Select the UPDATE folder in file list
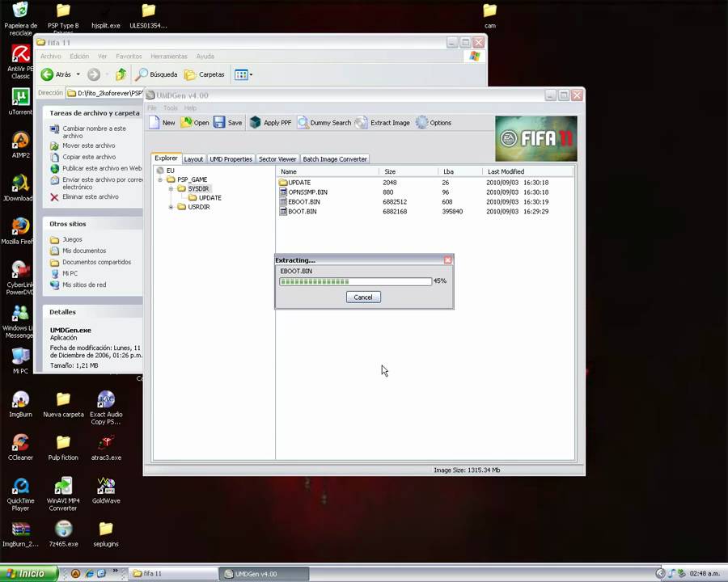Image resolution: width=728 pixels, height=582 pixels. pos(294,183)
